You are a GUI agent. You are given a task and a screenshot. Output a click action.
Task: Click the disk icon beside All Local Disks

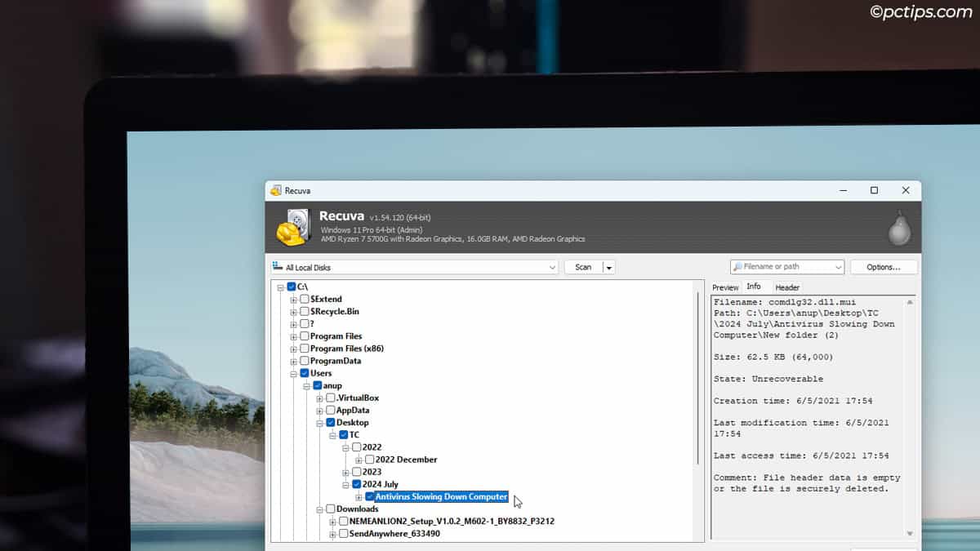pos(278,266)
